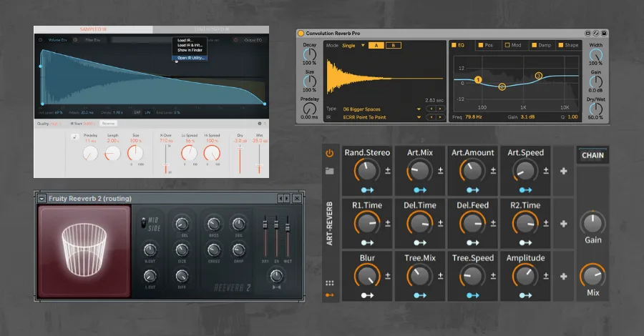Toggle Convolution Reverb Pro device activator
The width and height of the screenshot is (644, 336).
(301, 33)
